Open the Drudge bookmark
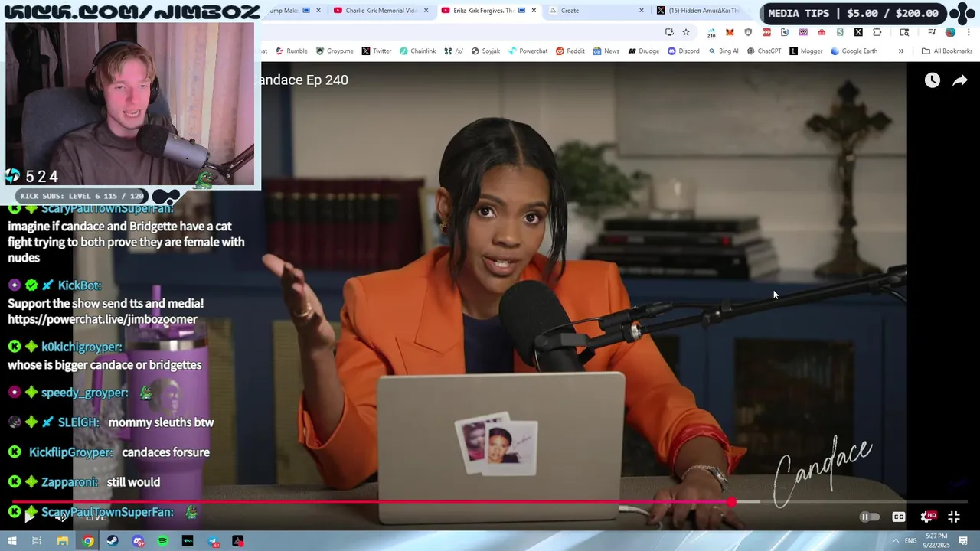 [643, 51]
